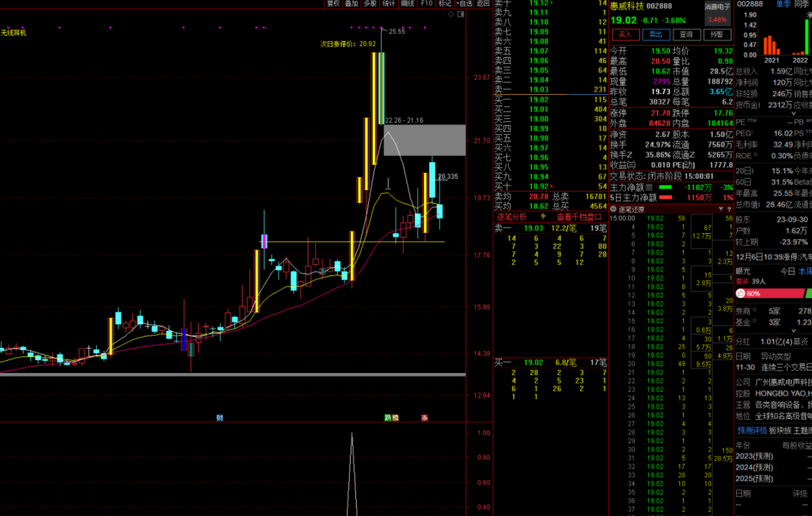Select the 板块族 tab
The width and height of the screenshot is (812, 516).
(x=780, y=430)
